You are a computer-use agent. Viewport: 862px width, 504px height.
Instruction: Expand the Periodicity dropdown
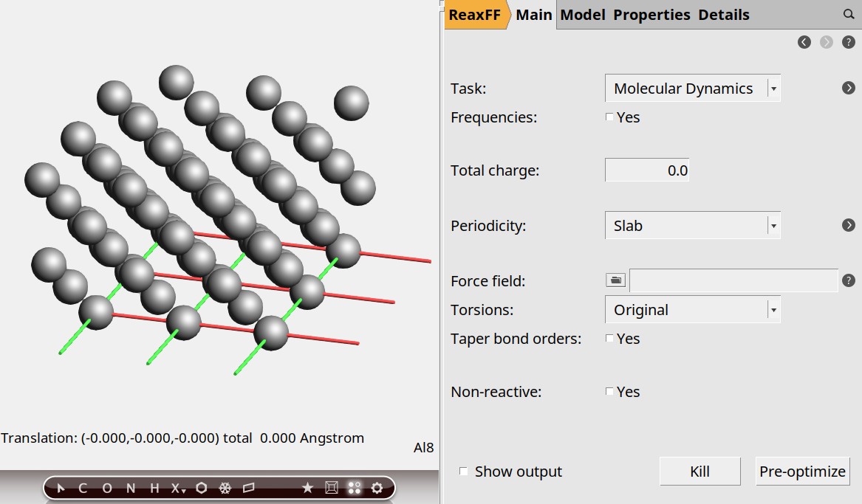(692, 226)
